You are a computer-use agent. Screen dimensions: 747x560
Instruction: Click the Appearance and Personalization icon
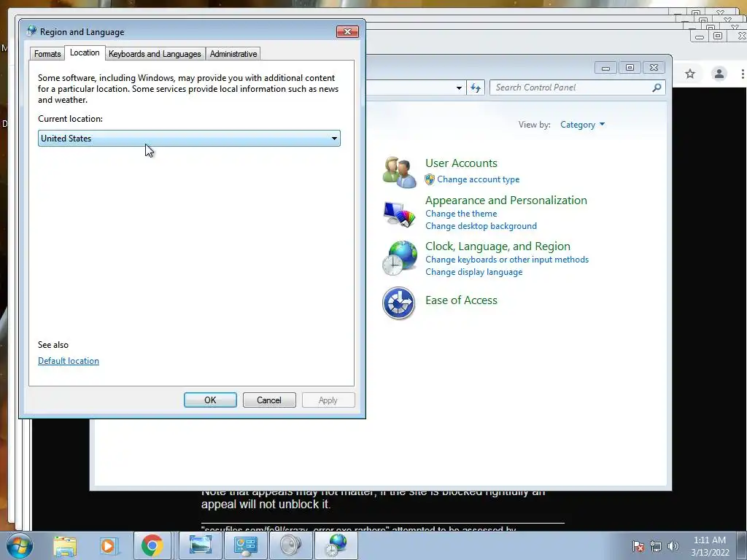(x=399, y=214)
